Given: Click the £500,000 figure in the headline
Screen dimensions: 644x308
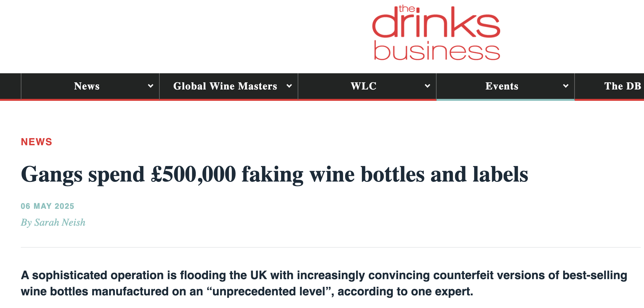Looking at the screenshot, I should (193, 174).
